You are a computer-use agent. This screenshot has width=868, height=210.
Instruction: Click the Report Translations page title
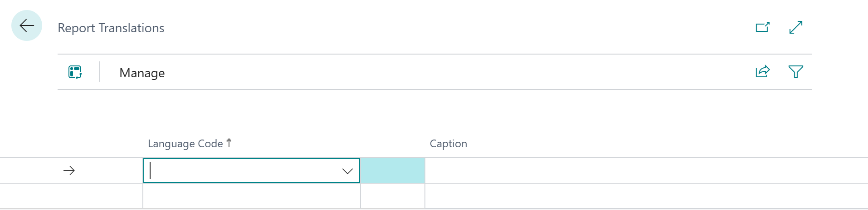[111, 28]
